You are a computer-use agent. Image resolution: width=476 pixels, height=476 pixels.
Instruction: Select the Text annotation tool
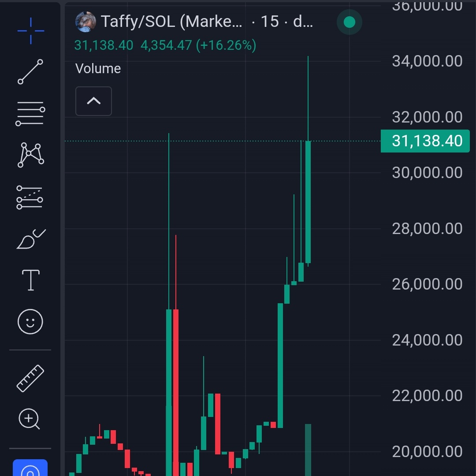[x=31, y=280]
